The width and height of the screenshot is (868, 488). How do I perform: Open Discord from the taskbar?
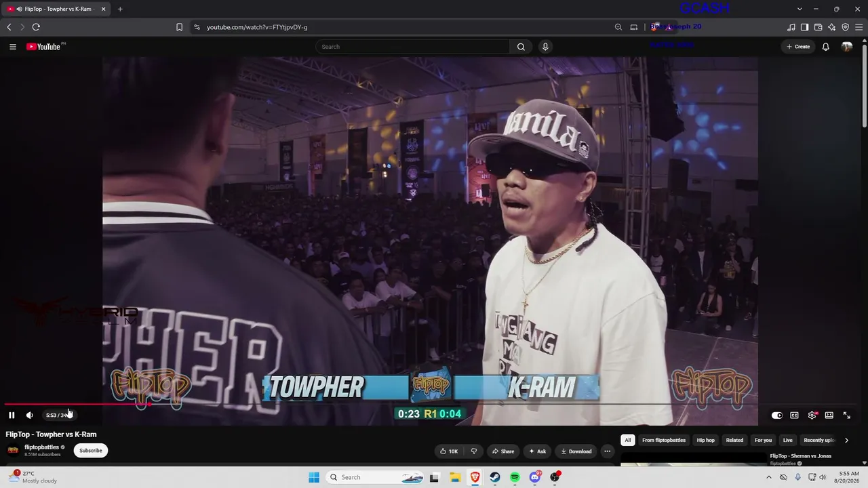535,477
